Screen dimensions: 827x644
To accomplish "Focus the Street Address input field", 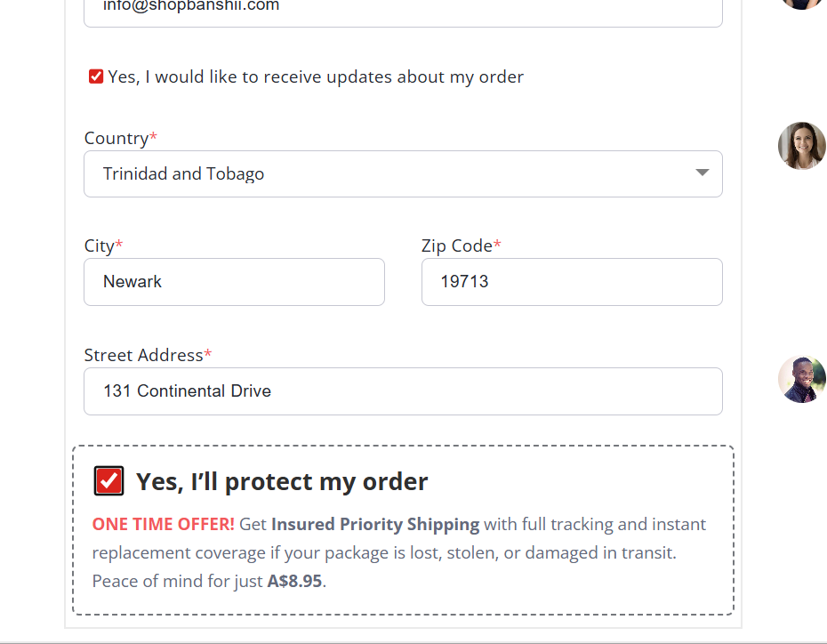I will tap(402, 391).
